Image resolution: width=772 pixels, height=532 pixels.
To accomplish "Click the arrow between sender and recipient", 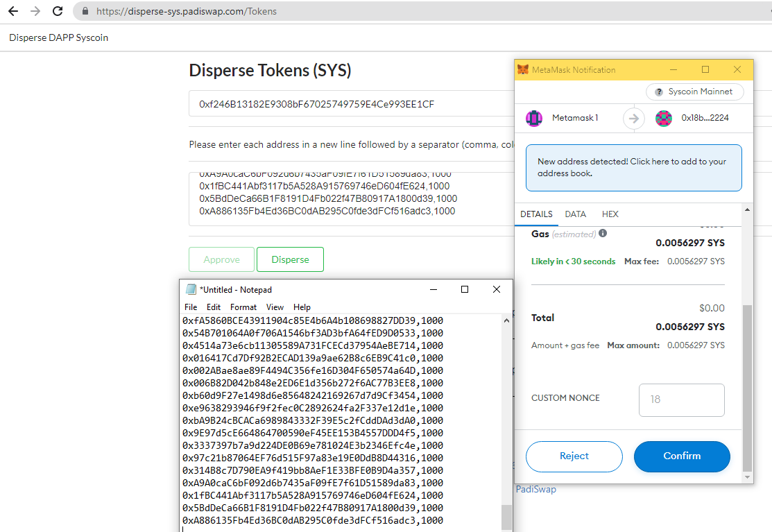I will pyautogui.click(x=634, y=118).
